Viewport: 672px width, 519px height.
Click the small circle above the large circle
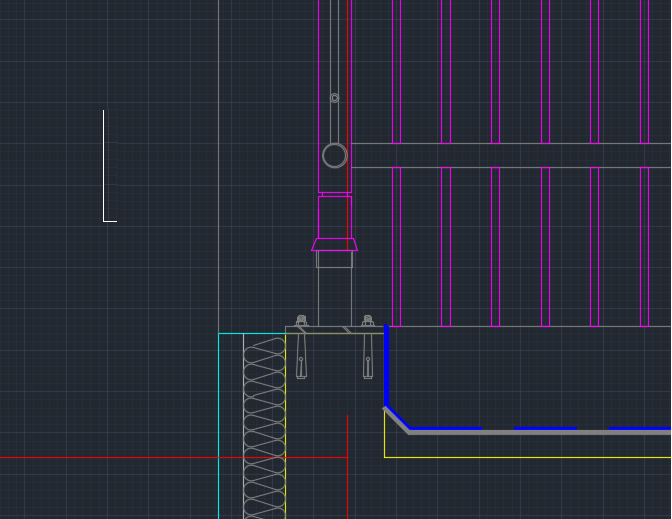(334, 98)
